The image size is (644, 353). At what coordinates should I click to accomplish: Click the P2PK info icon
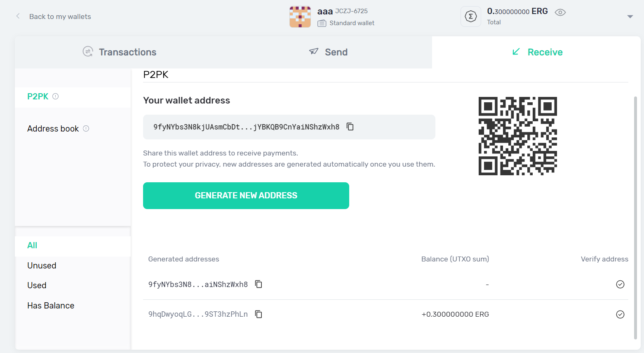click(56, 96)
